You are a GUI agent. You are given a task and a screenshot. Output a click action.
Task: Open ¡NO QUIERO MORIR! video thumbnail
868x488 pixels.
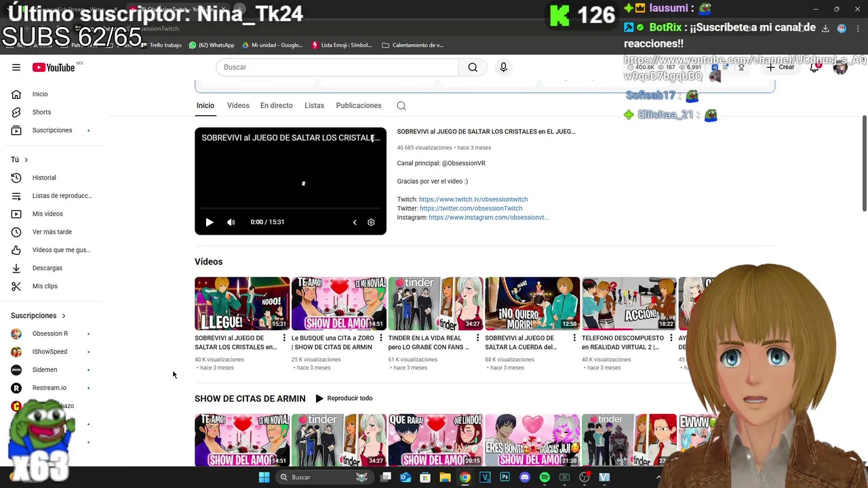pos(532,304)
